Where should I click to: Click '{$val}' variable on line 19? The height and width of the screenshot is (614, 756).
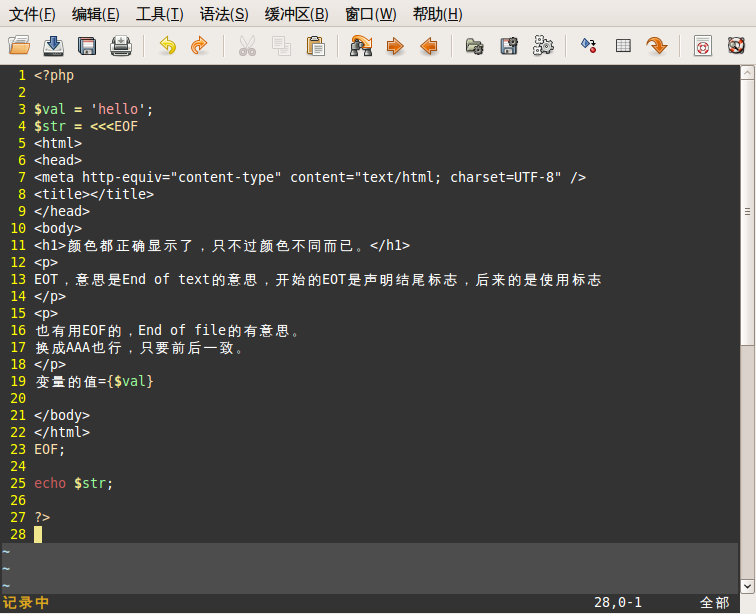coord(130,382)
